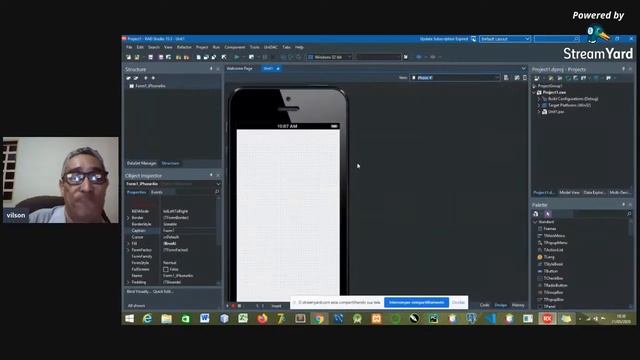
Task: Click the Run (green play) toolbar icon
Action: tap(236, 57)
